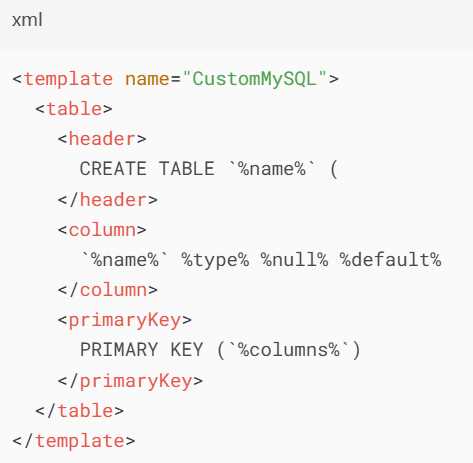The height and width of the screenshot is (463, 473).
Task: Click the %name% placeholder in header
Action: coord(272,168)
